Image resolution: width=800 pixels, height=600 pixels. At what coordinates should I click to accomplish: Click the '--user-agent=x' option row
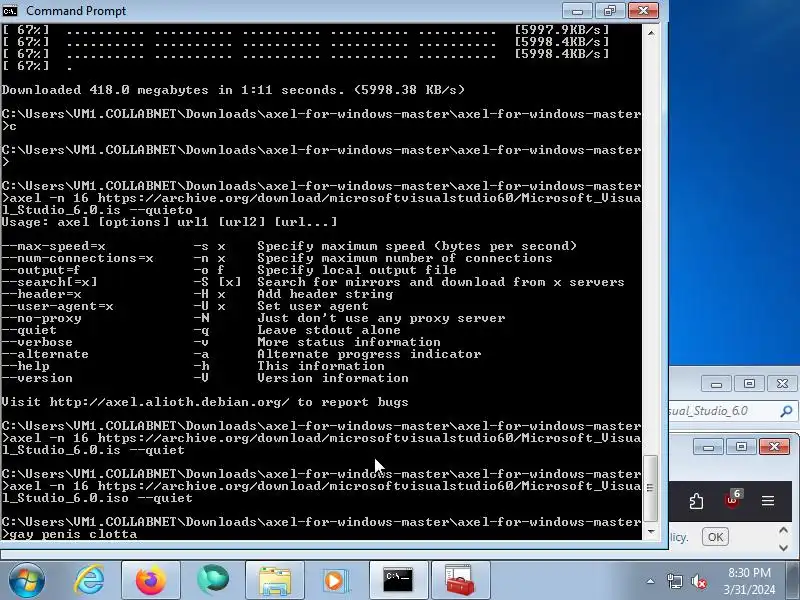point(185,306)
